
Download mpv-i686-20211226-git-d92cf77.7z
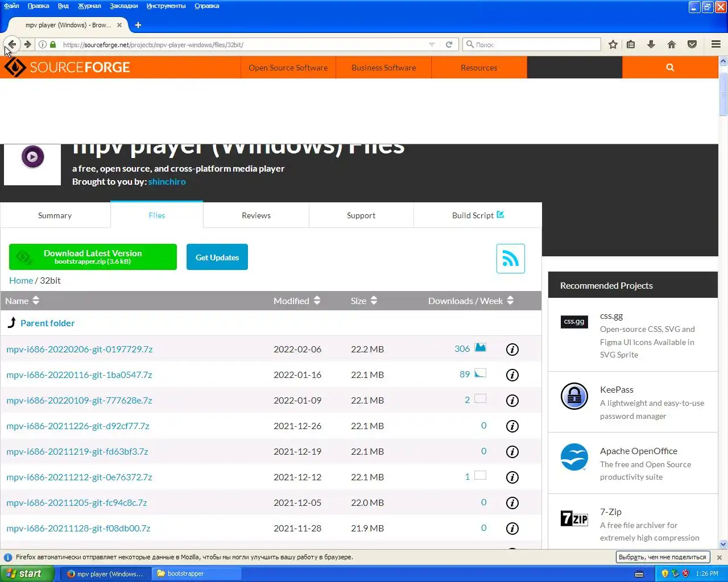[78, 426]
